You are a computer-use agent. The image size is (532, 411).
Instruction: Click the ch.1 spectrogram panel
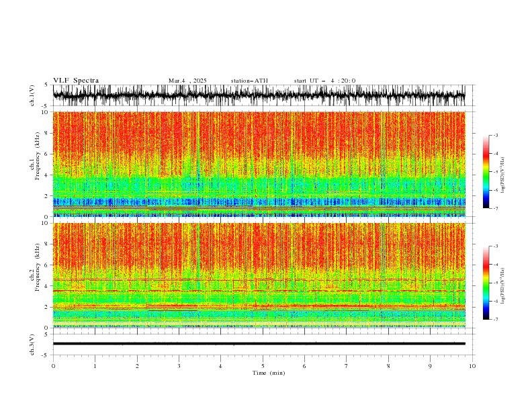[259, 164]
